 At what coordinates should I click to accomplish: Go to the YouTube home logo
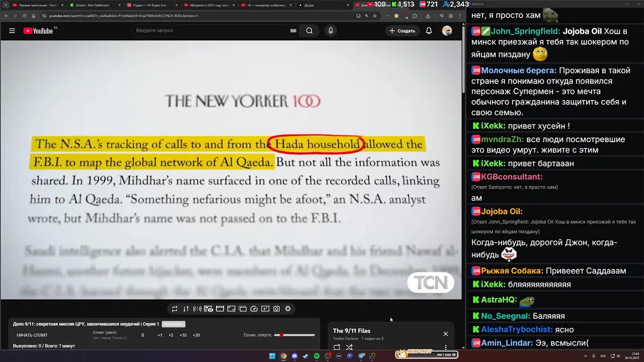pos(38,31)
